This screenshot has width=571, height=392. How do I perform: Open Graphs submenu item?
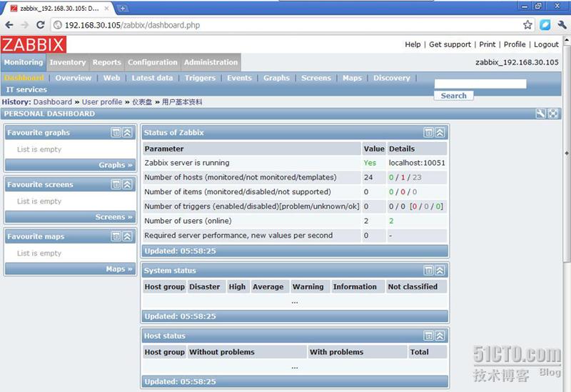pos(276,78)
